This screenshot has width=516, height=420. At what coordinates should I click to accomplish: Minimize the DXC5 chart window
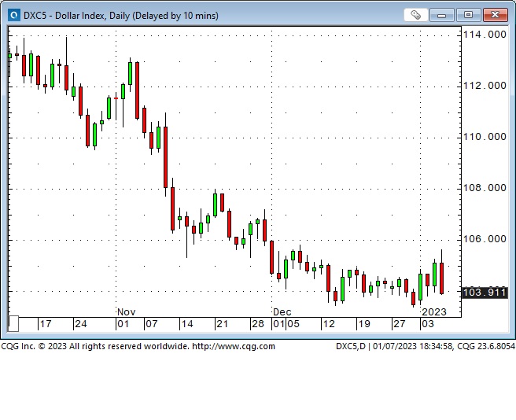441,15
